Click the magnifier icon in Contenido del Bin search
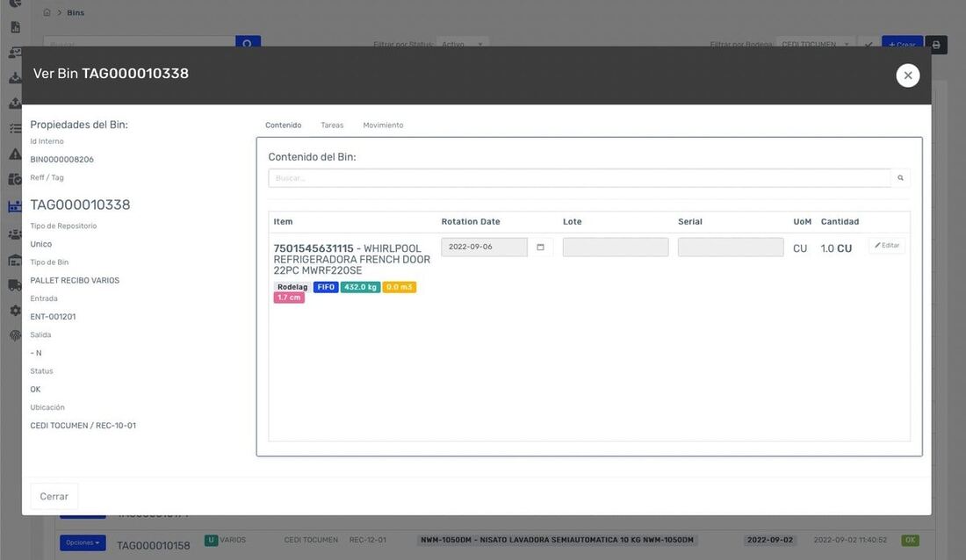This screenshot has width=966, height=560. 900,178
